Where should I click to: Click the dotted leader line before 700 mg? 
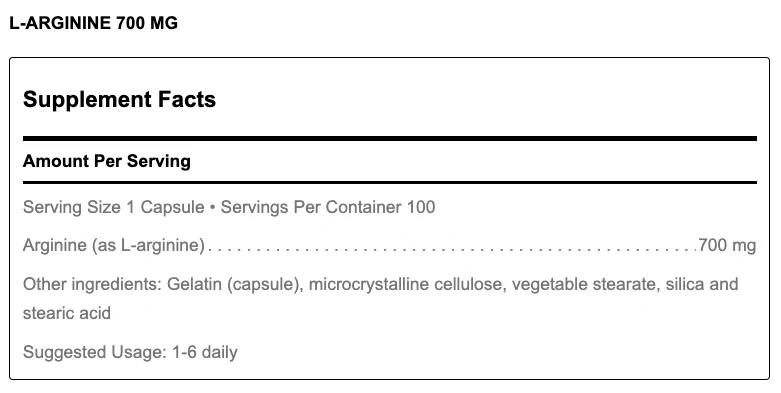tap(452, 249)
